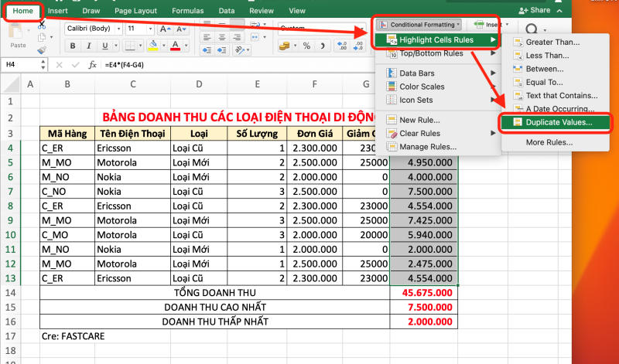Increase indent in the alignment group
This screenshot has width=619, height=364.
(222, 50)
